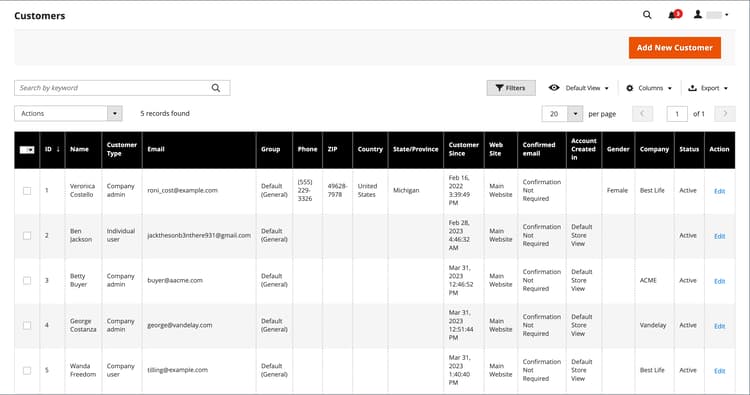Click the keyword search magnifier icon
This screenshot has width=750, height=395.
[216, 88]
